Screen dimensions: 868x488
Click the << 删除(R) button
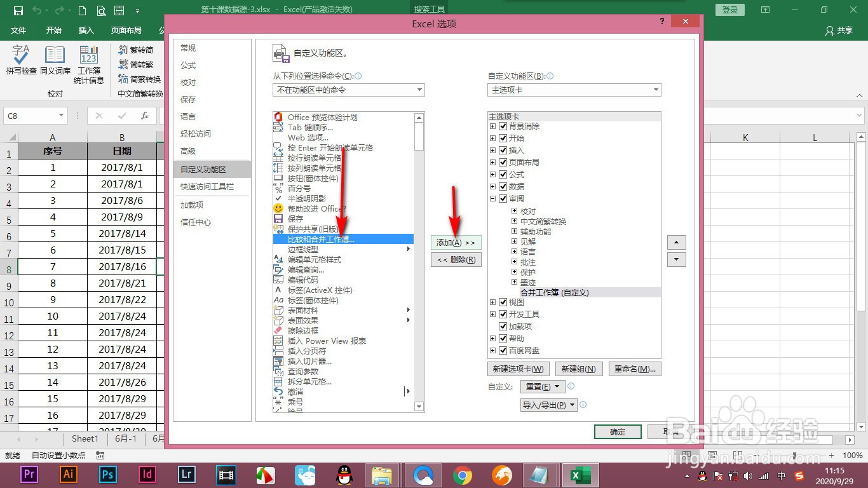456,260
